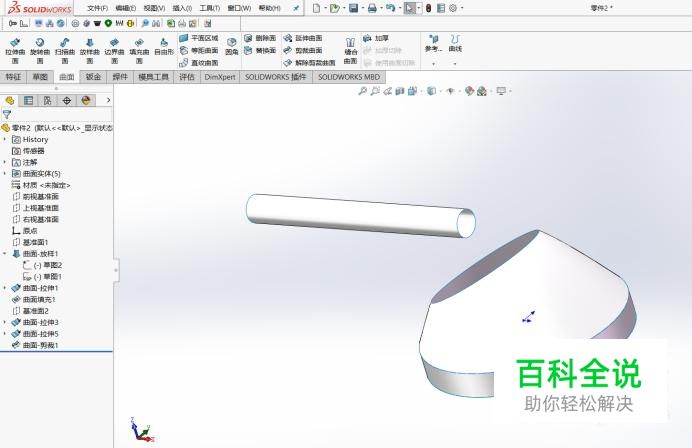The height and width of the screenshot is (448, 692).
Task: Open the 工具(T) menu
Action: click(x=210, y=8)
